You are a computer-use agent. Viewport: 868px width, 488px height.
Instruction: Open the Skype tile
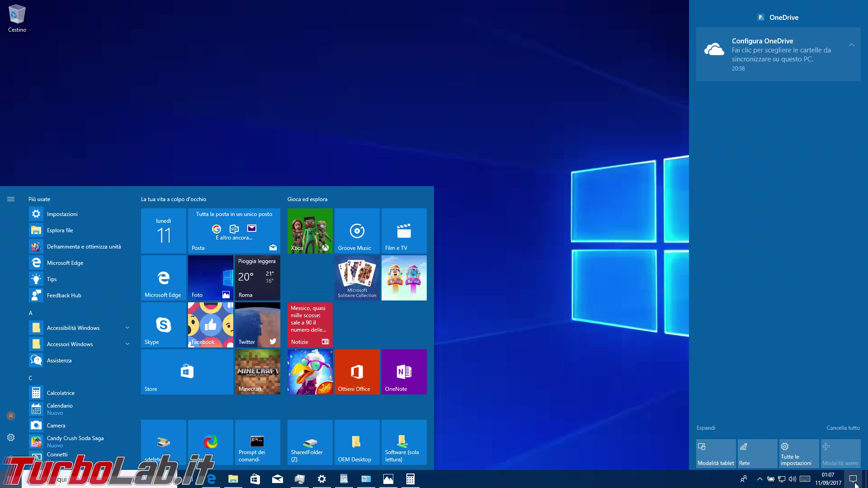[x=163, y=324]
